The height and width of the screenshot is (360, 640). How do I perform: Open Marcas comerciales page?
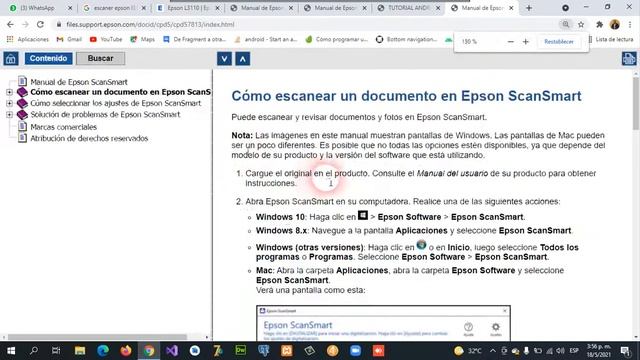[63, 127]
